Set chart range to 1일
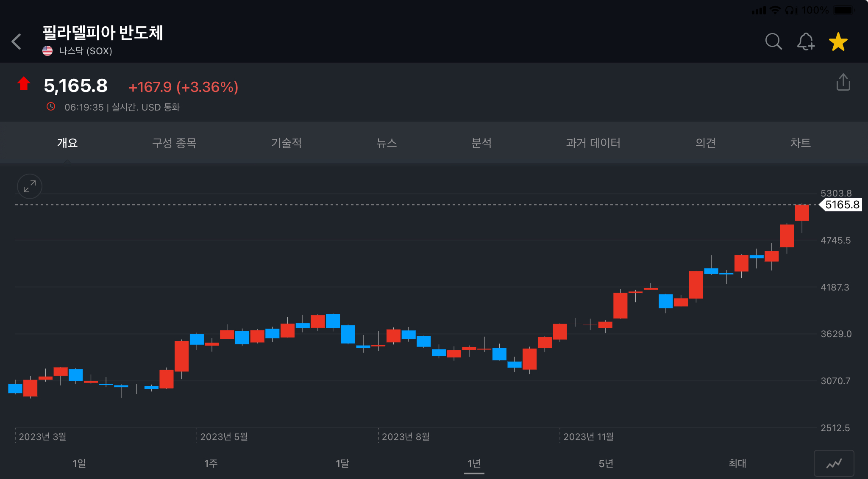The width and height of the screenshot is (868, 479). pos(79,463)
